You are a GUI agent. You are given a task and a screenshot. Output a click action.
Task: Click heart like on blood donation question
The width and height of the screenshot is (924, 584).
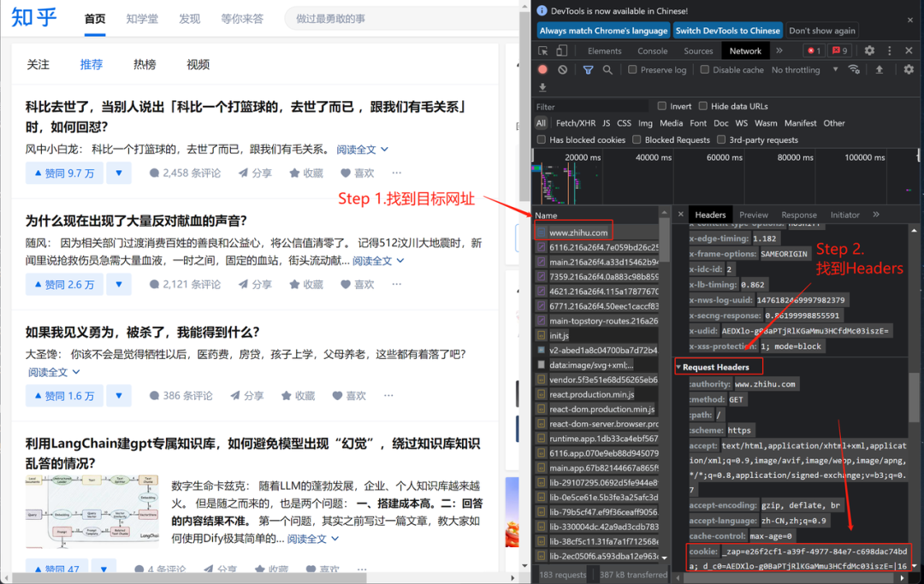357,285
